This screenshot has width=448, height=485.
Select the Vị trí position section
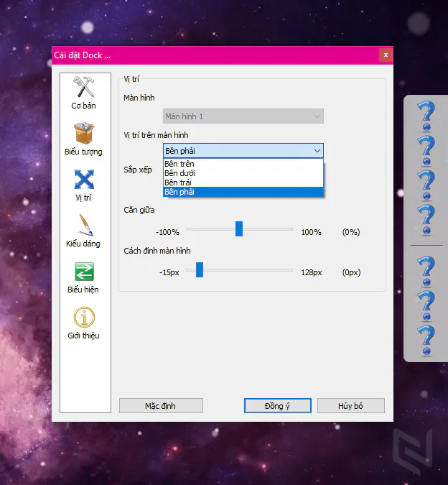[x=84, y=185]
